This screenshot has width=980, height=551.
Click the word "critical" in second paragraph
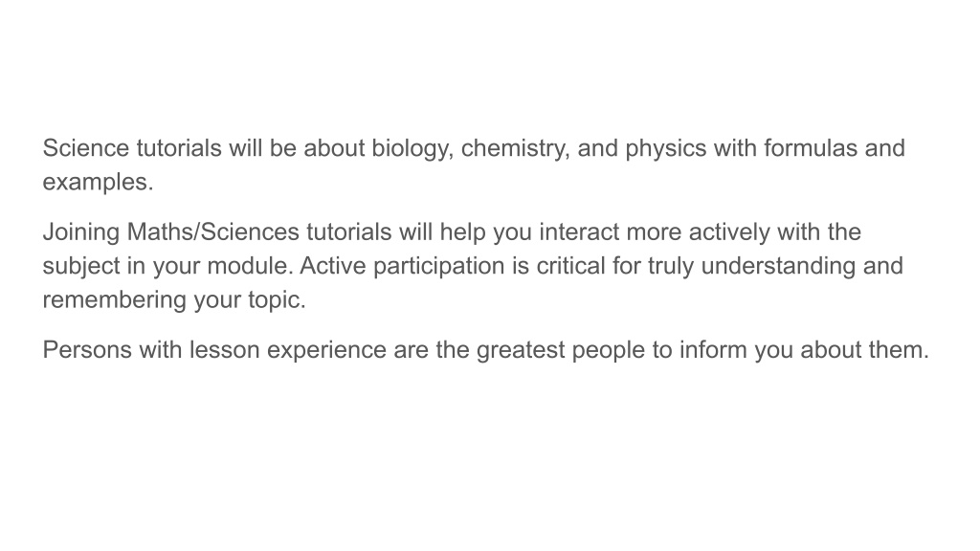point(570,266)
